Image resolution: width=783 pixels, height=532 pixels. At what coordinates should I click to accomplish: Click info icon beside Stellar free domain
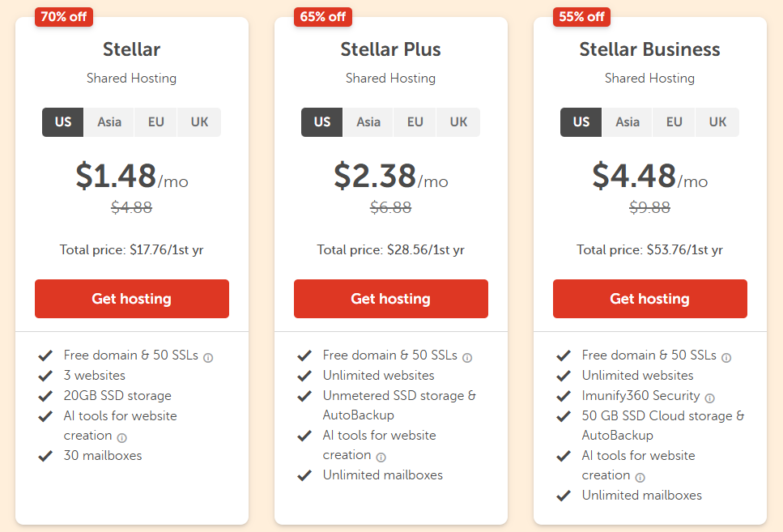[x=208, y=357]
